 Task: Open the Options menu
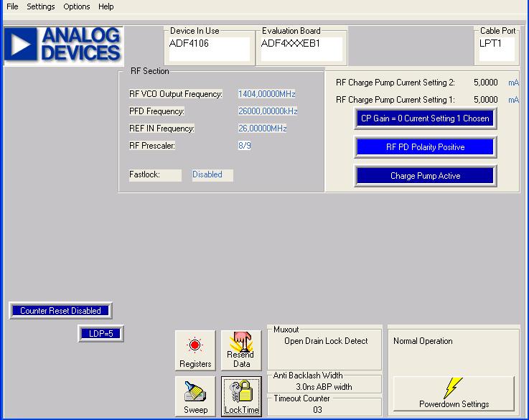(77, 6)
